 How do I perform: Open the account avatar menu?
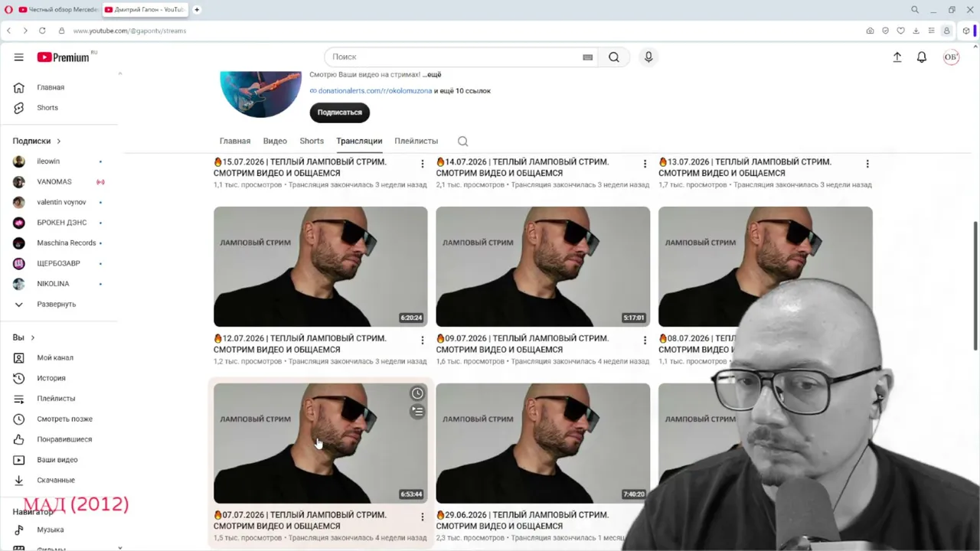pos(951,57)
